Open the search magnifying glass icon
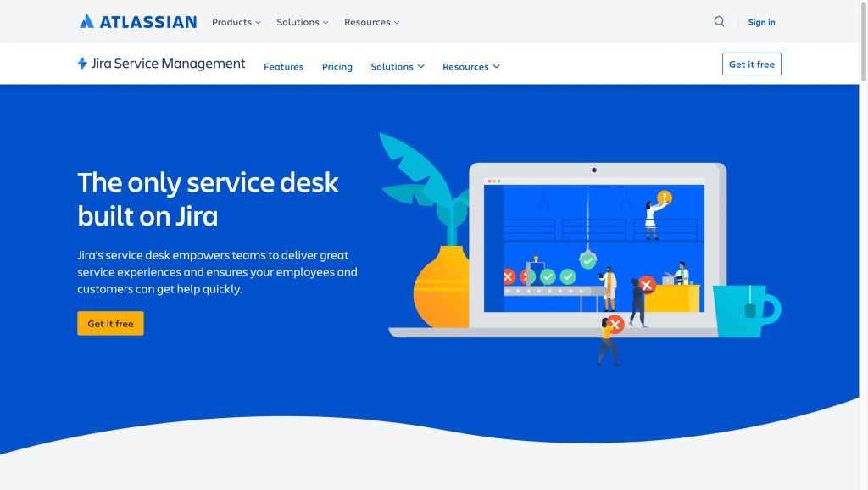 click(x=719, y=21)
